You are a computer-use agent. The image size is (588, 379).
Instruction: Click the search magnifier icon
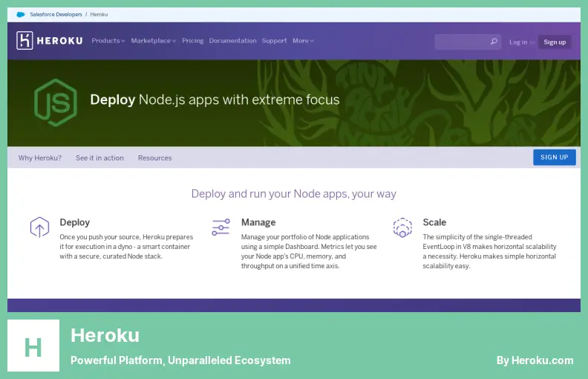click(494, 42)
